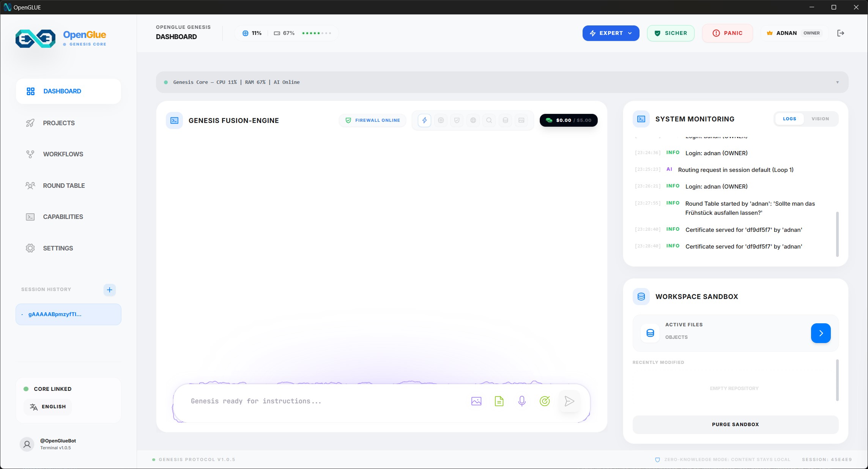Select log 'Routing request in session default'
Screen dimensions: 868x469
pyautogui.click(x=736, y=170)
